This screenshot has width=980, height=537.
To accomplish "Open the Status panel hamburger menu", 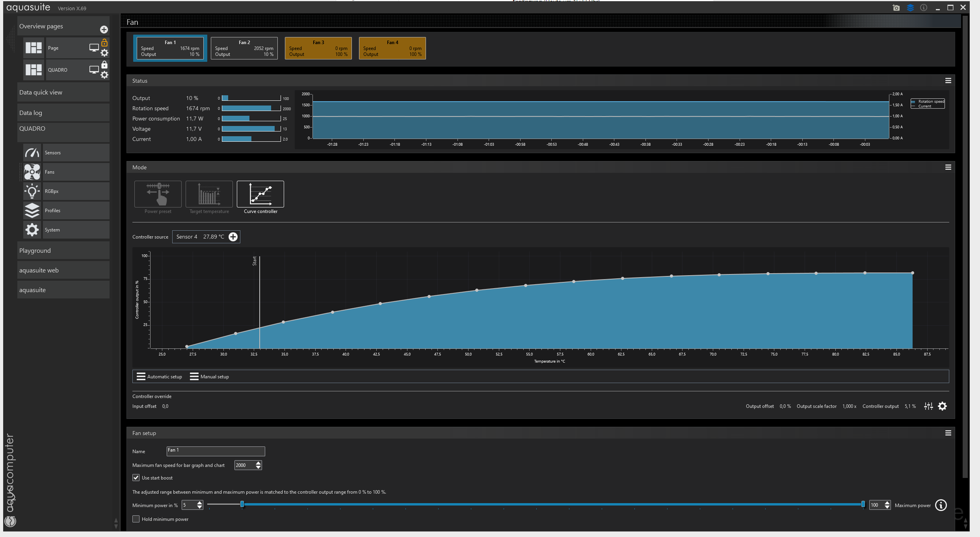I will (x=948, y=81).
